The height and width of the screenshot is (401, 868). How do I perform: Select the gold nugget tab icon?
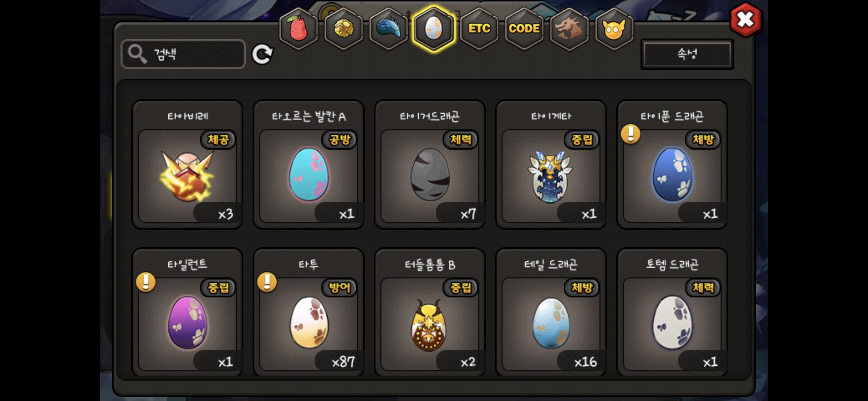point(344,29)
